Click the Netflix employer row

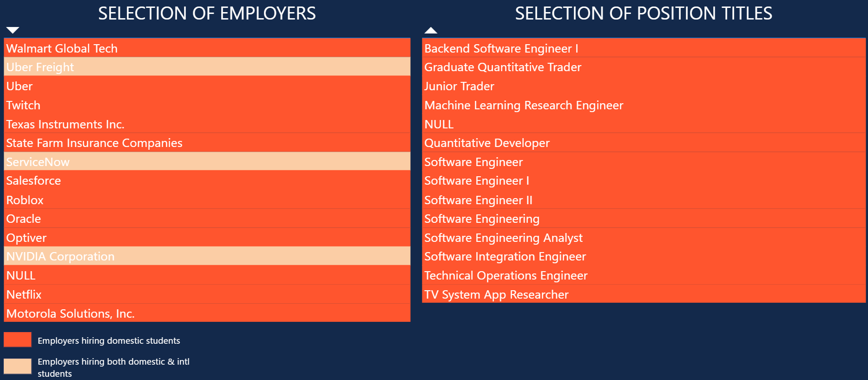point(207,294)
